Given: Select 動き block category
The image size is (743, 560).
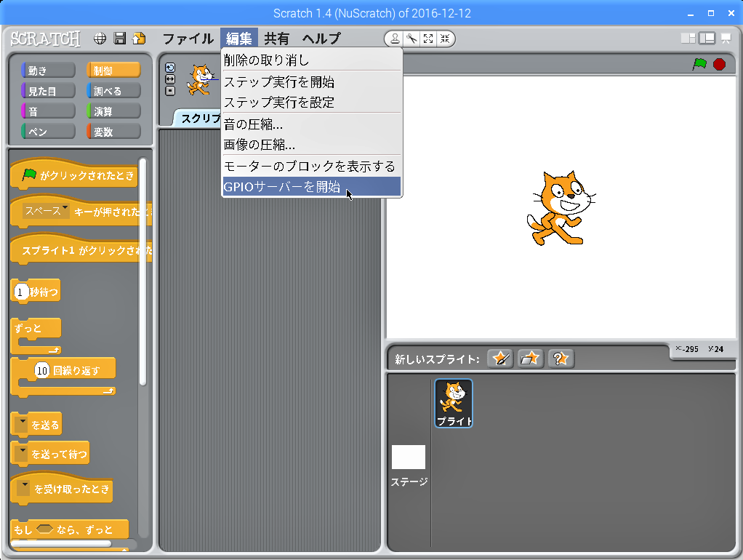Looking at the screenshot, I should click(x=48, y=71).
